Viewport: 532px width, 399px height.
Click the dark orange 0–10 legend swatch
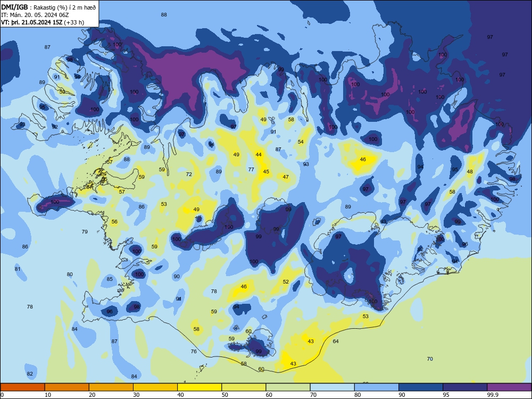click(x=22, y=387)
